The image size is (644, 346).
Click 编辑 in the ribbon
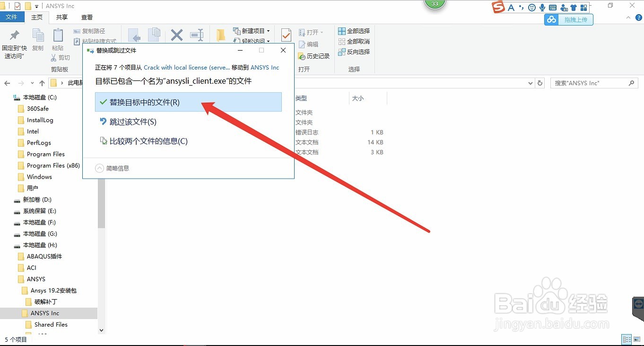(308, 44)
